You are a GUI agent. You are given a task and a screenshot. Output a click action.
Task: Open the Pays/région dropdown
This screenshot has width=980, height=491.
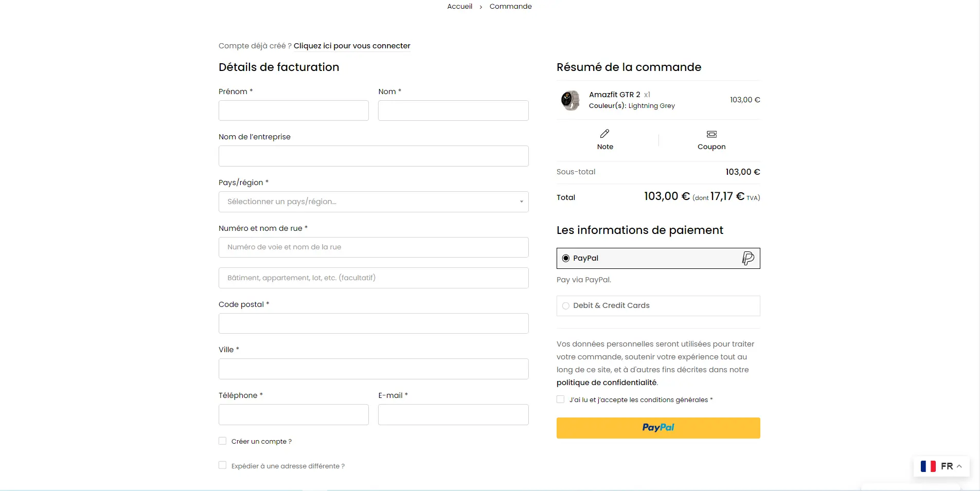point(373,202)
